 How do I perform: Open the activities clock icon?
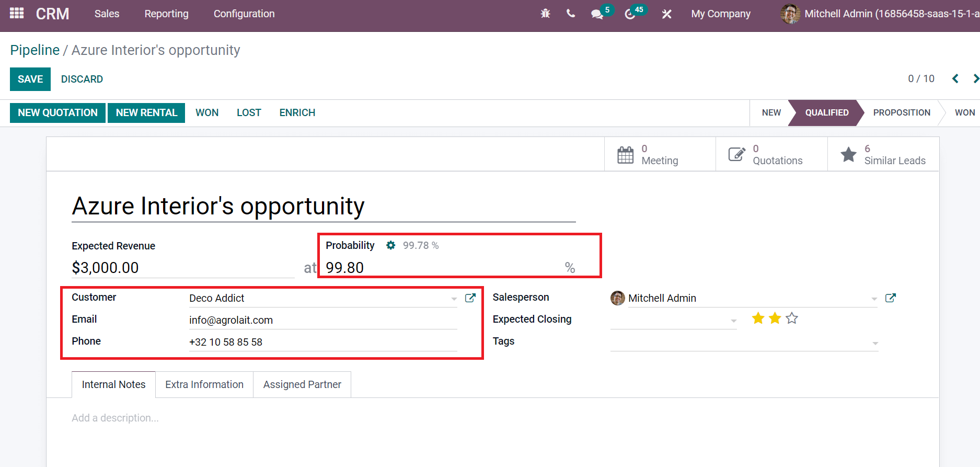click(x=630, y=14)
